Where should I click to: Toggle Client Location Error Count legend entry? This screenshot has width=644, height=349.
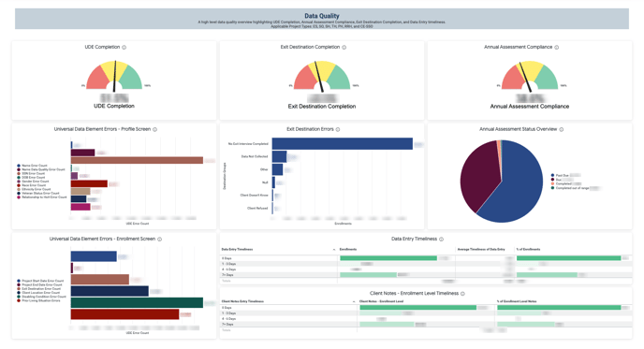[x=38, y=293]
